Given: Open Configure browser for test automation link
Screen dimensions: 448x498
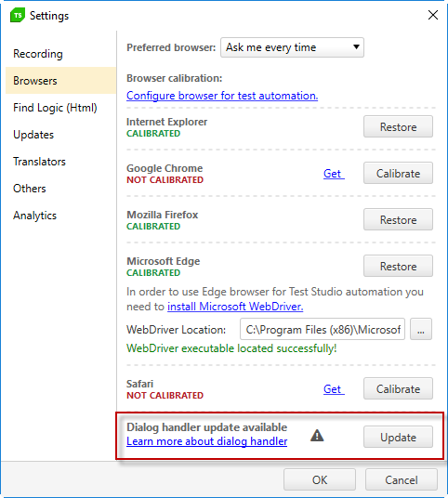Looking at the screenshot, I should pos(222,96).
